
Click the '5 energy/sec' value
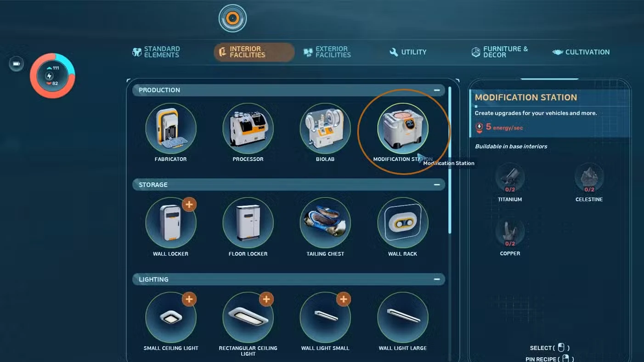pos(504,127)
